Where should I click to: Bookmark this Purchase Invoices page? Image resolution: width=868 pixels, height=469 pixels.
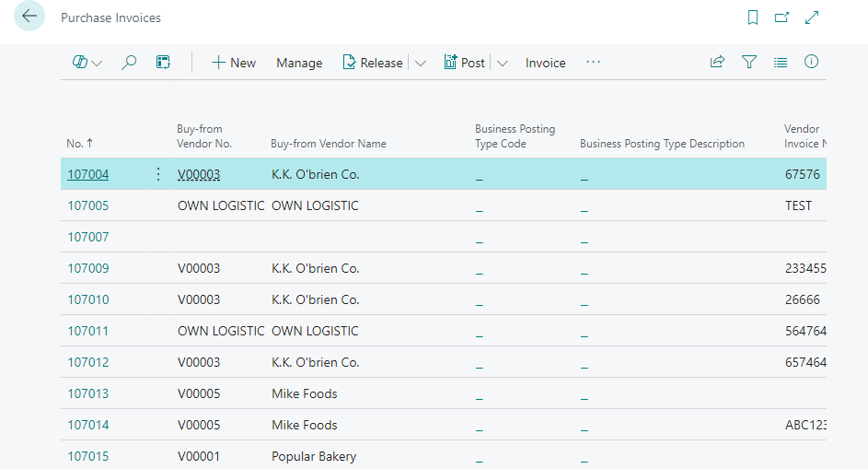point(753,18)
